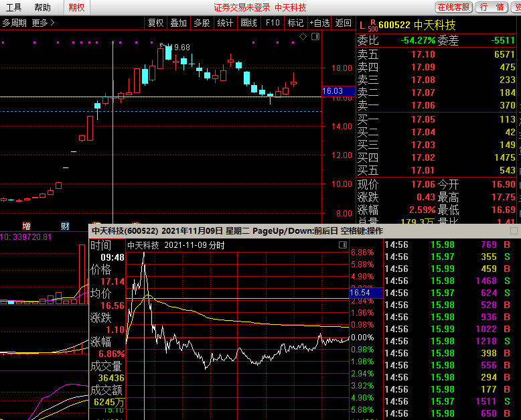
Task: Activate the 画线 drawing tool
Action: pyautogui.click(x=248, y=23)
